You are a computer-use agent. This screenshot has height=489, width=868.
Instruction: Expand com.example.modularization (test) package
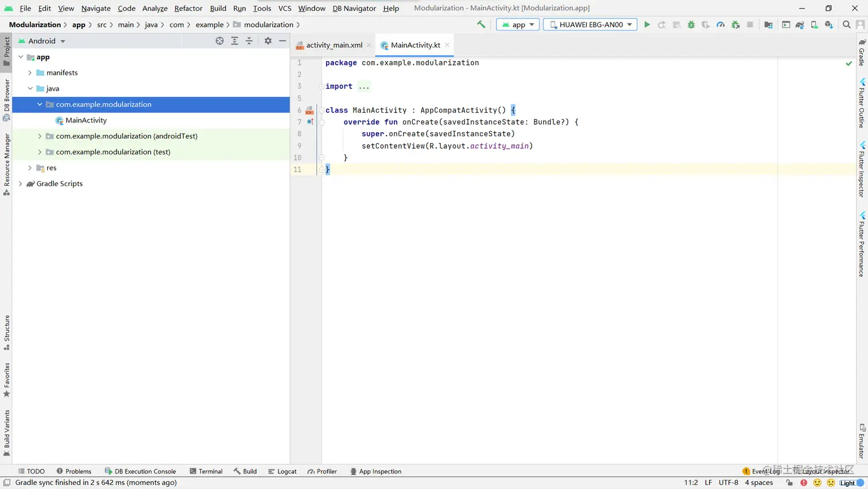(x=40, y=152)
